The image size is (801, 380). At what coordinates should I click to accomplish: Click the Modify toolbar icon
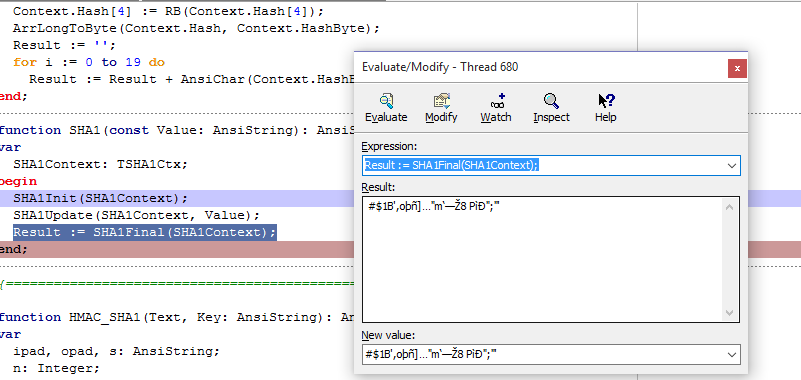coord(441,101)
